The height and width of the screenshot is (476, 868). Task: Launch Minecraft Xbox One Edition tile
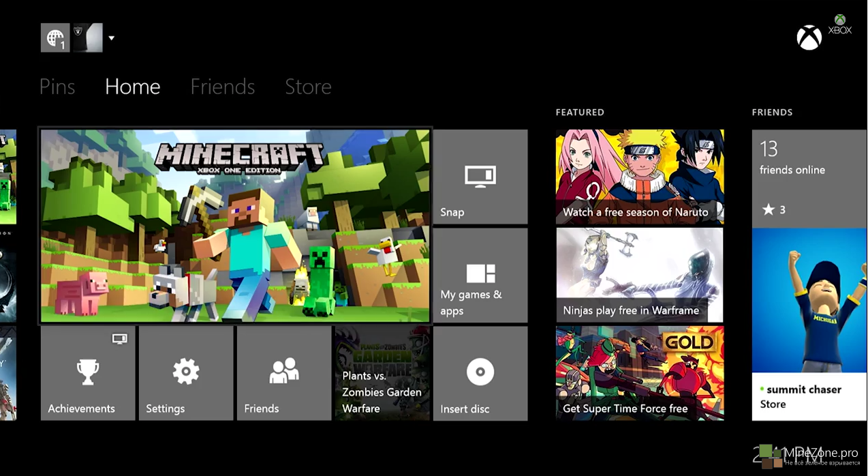235,226
